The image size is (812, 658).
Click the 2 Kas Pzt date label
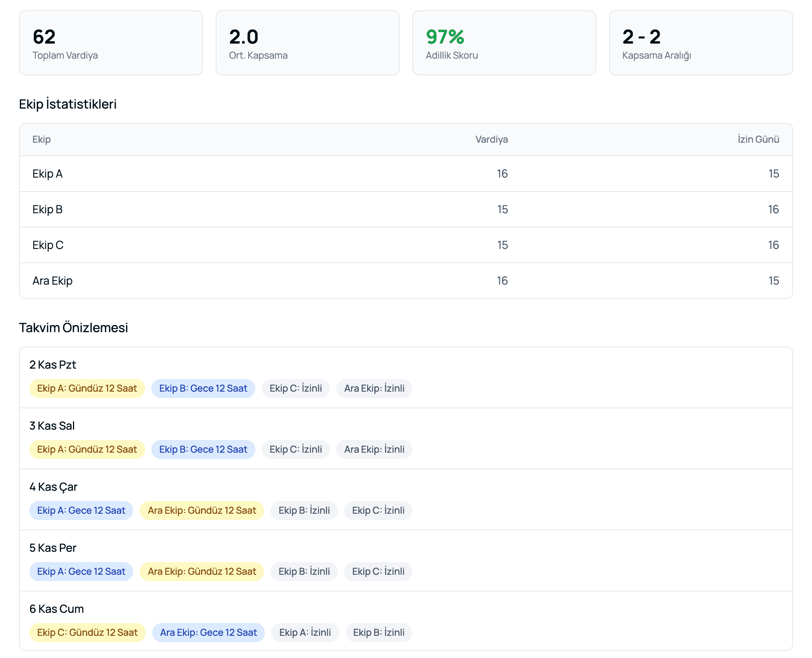[53, 365]
